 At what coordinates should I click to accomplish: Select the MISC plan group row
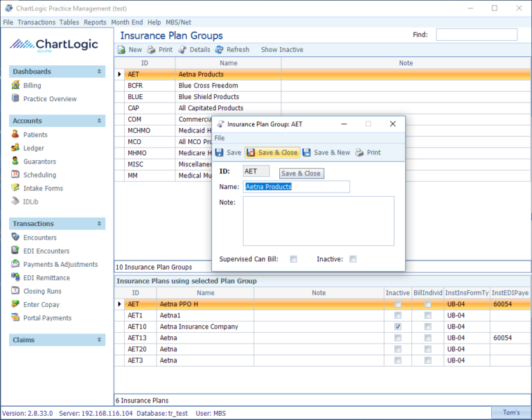pos(163,164)
